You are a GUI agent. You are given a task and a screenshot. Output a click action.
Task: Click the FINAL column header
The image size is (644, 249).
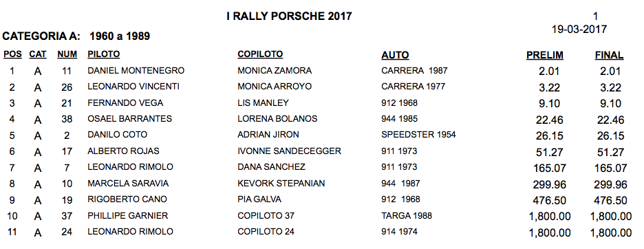(x=609, y=56)
